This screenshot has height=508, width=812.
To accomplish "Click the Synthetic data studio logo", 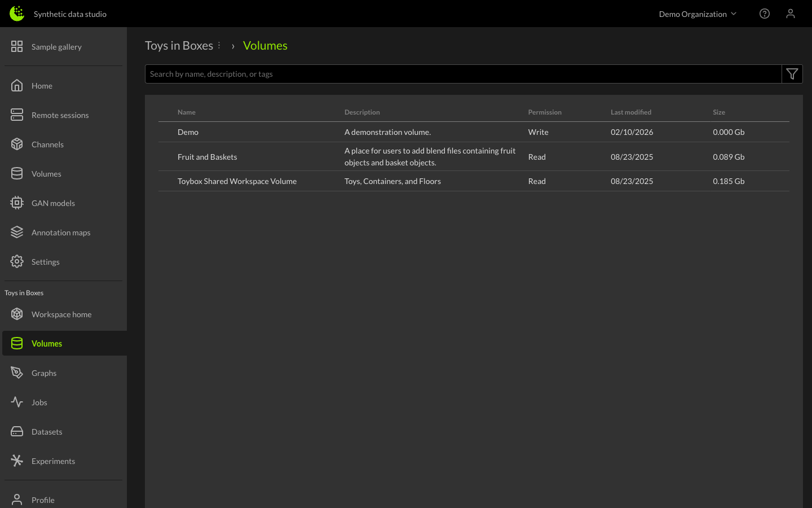I will coord(17,14).
